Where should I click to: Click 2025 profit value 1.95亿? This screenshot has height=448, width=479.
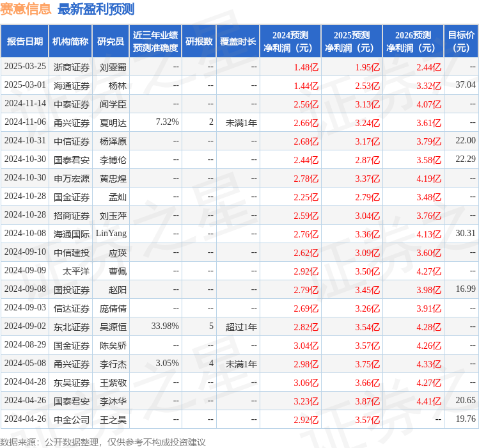pyautogui.click(x=368, y=67)
